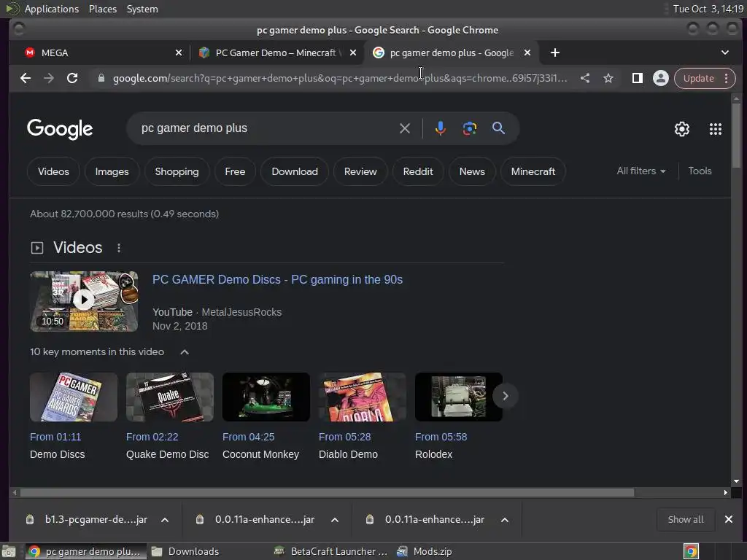
Task: Apply the Download filter chip
Action: (295, 171)
